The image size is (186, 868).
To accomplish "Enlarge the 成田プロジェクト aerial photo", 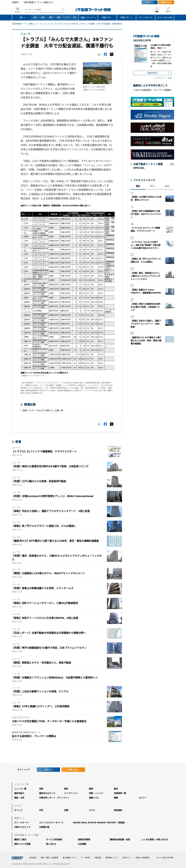I will (x=97, y=73).
